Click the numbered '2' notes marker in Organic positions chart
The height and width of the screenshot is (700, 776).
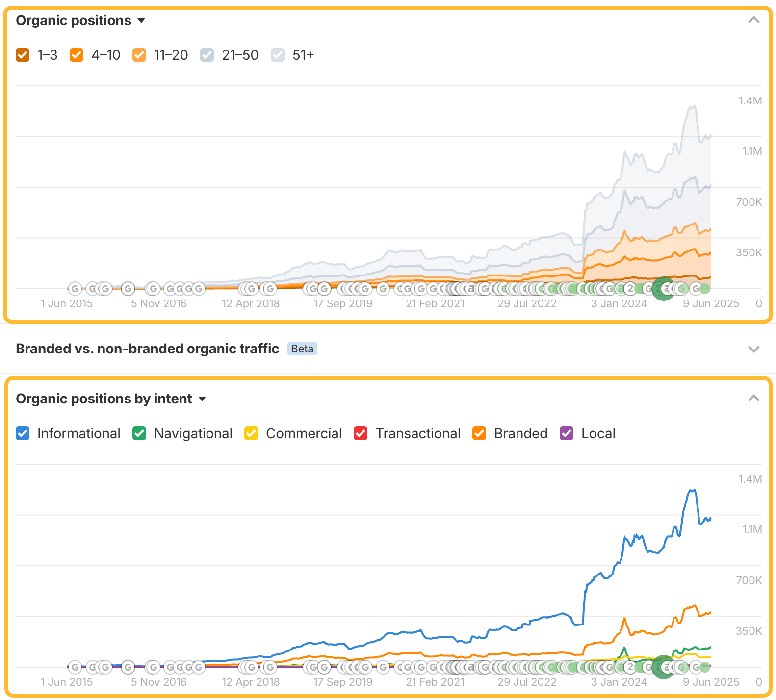click(630, 289)
